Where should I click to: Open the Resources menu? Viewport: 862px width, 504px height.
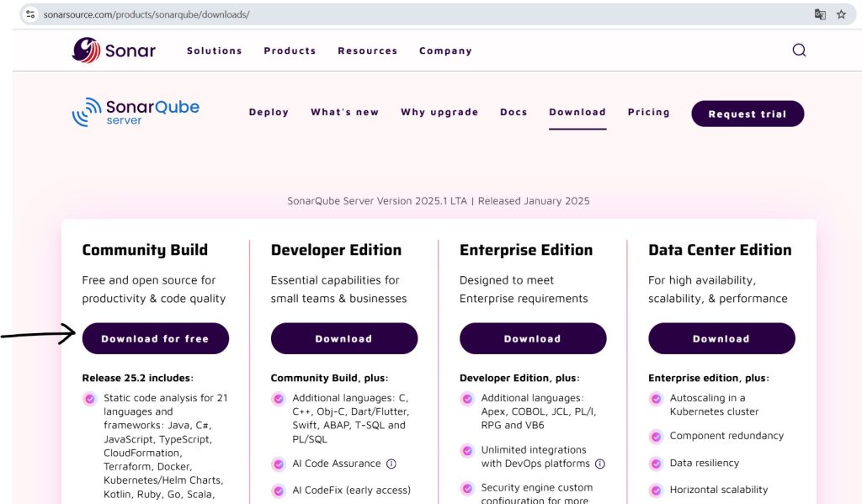point(367,50)
